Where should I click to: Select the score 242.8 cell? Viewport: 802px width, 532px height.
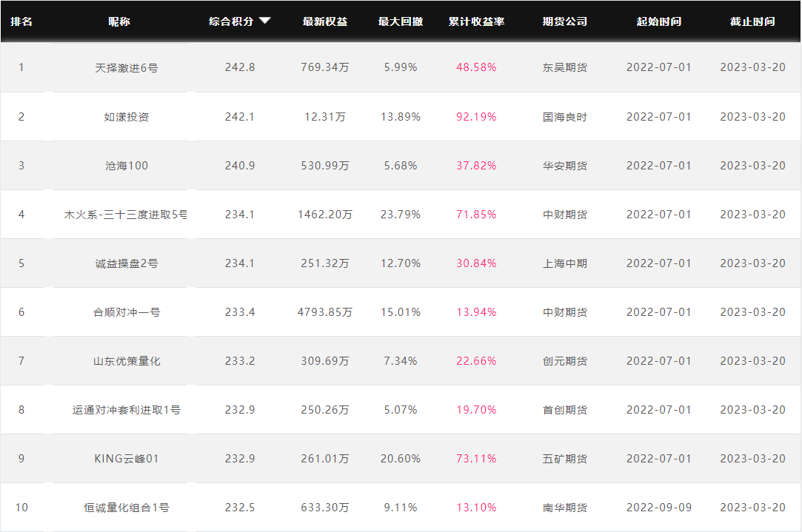click(240, 67)
